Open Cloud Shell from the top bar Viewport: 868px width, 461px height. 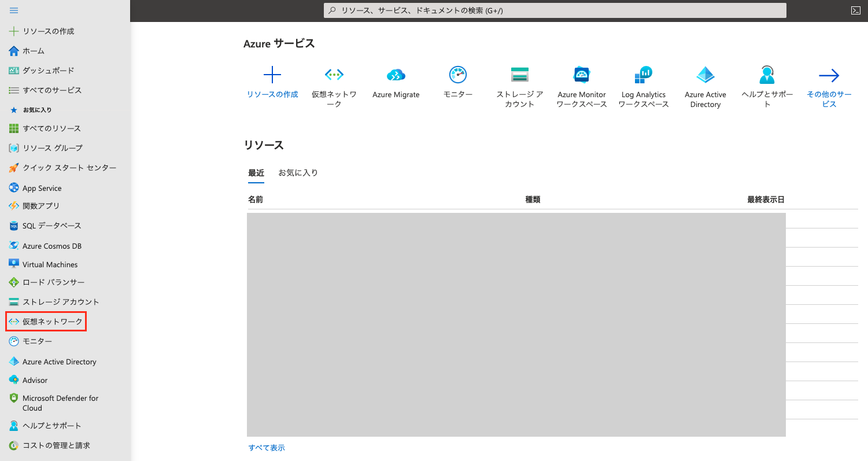point(855,10)
